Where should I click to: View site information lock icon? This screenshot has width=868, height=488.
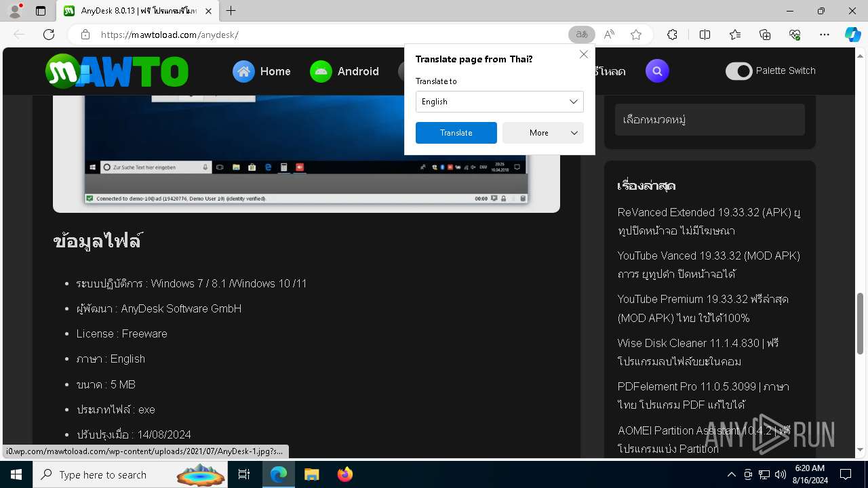85,35
